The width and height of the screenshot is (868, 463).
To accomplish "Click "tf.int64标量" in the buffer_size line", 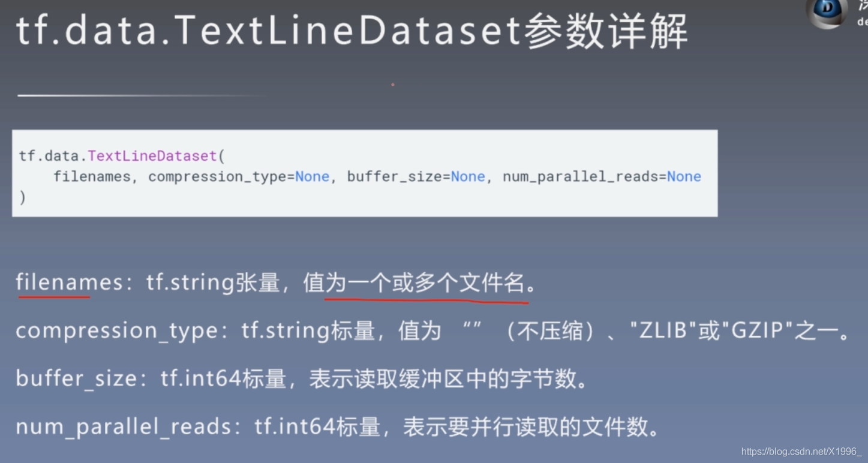I will (223, 379).
